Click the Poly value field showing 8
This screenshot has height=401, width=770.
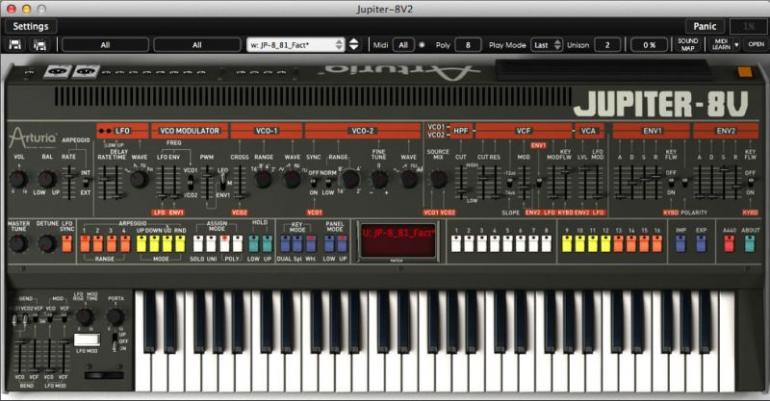468,45
